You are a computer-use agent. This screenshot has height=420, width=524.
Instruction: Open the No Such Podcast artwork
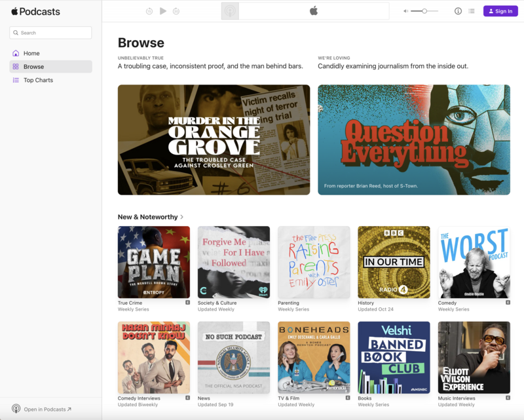pyautogui.click(x=234, y=358)
